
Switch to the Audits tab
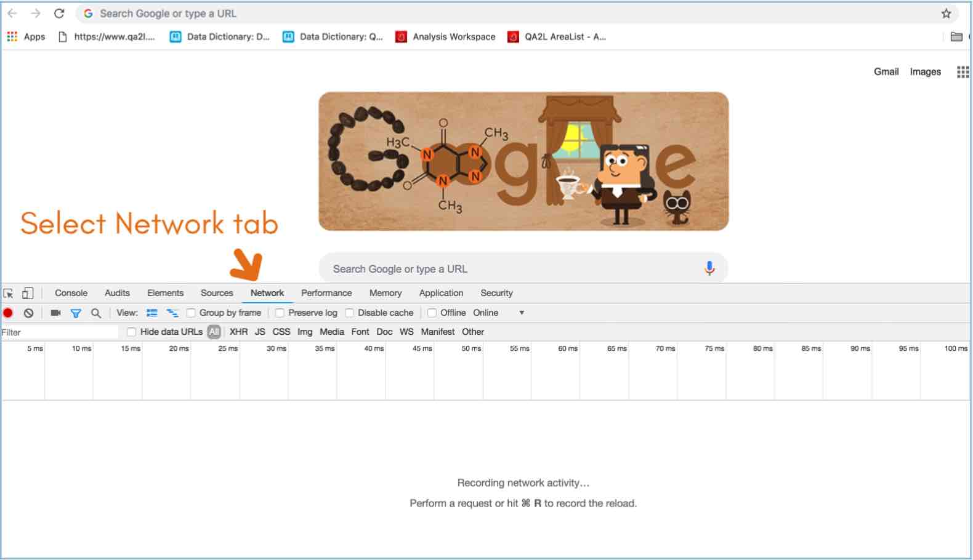coord(117,294)
